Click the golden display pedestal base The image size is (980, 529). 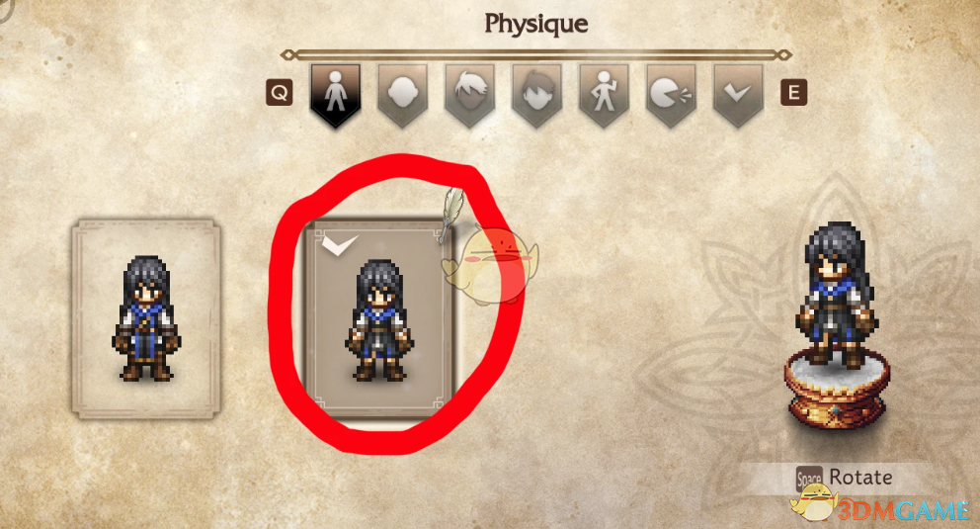click(836, 390)
